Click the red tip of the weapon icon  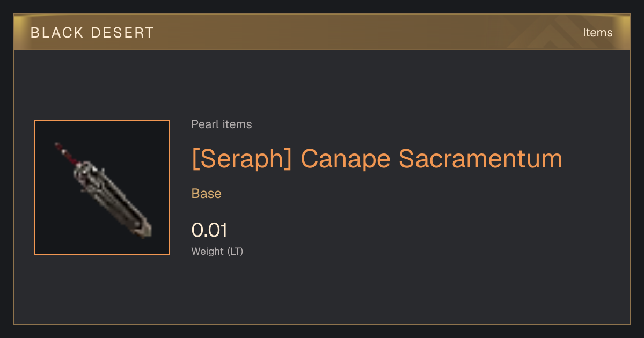click(59, 148)
